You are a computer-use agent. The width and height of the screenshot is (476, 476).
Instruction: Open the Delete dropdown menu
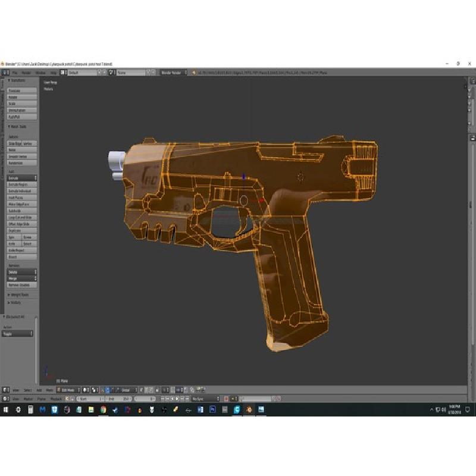22,272
